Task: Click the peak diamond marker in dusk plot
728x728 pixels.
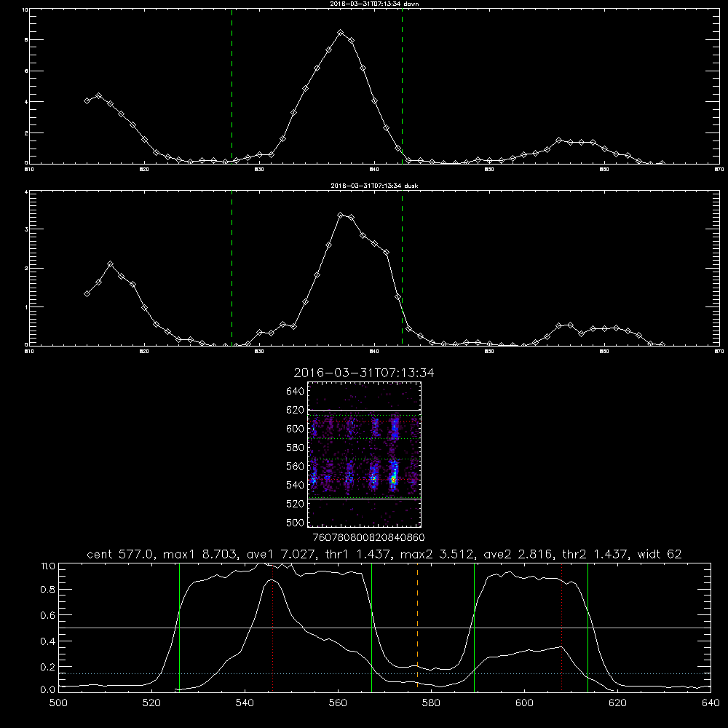Action: coord(340,215)
